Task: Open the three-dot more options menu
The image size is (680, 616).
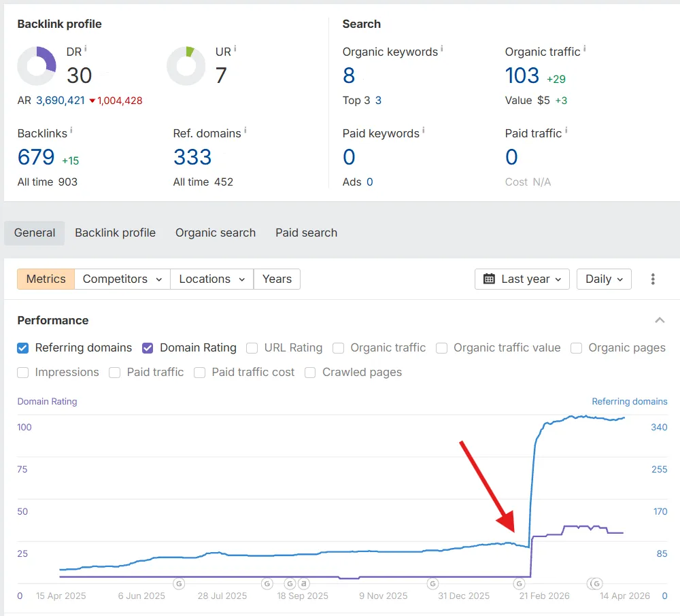Action: pyautogui.click(x=653, y=279)
